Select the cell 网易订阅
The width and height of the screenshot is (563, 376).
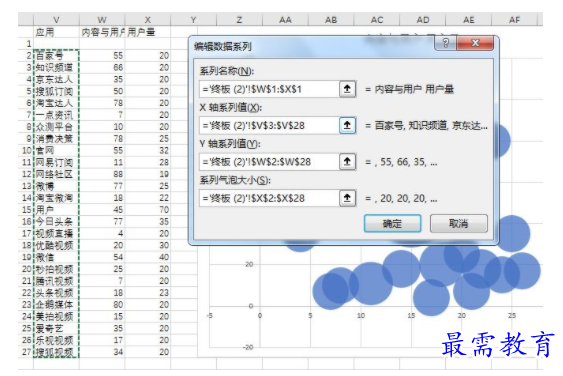point(56,162)
